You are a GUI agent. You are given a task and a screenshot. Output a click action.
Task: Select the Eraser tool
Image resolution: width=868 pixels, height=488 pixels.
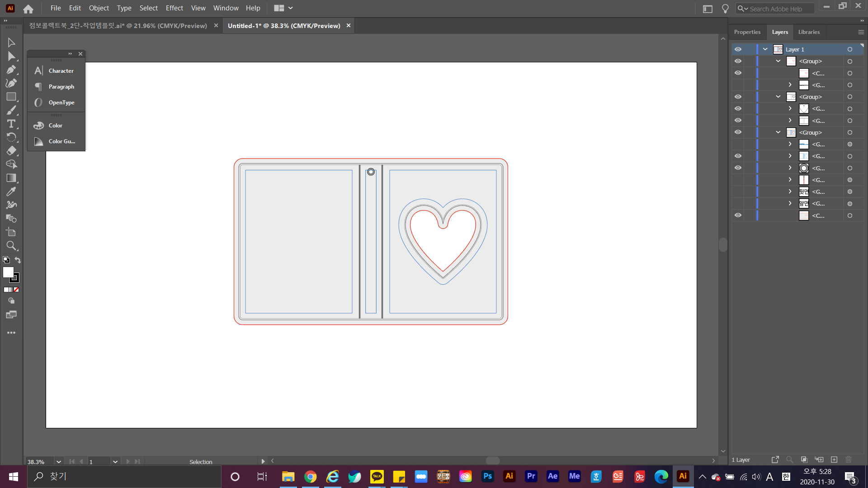(11, 151)
